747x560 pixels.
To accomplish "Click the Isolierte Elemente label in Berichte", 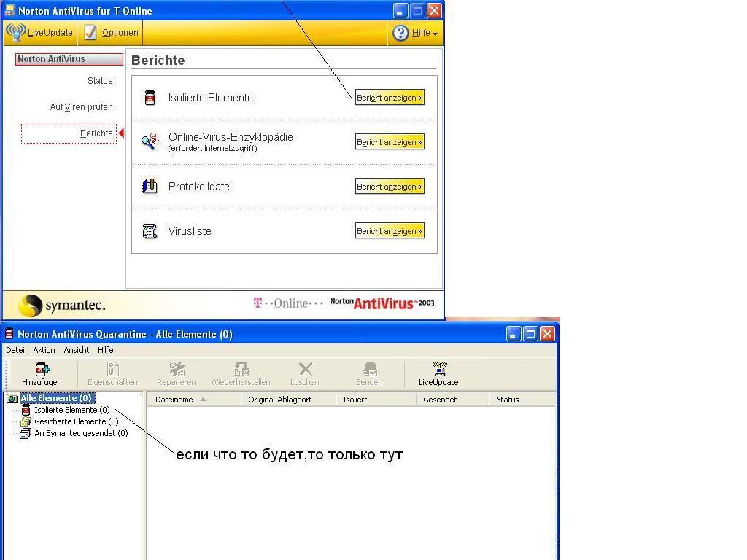I will tap(211, 98).
